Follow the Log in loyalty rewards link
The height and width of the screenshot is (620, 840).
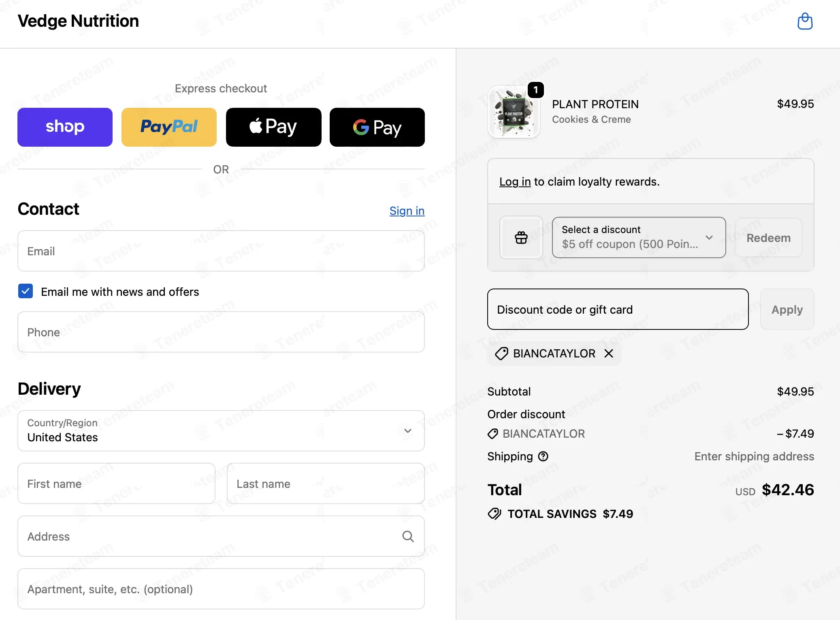click(x=515, y=182)
